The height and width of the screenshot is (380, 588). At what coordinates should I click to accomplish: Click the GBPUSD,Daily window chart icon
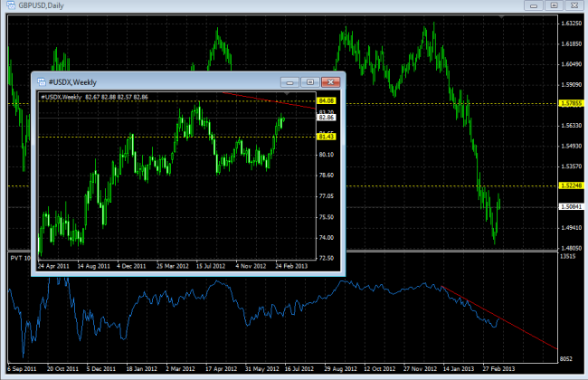(8, 6)
